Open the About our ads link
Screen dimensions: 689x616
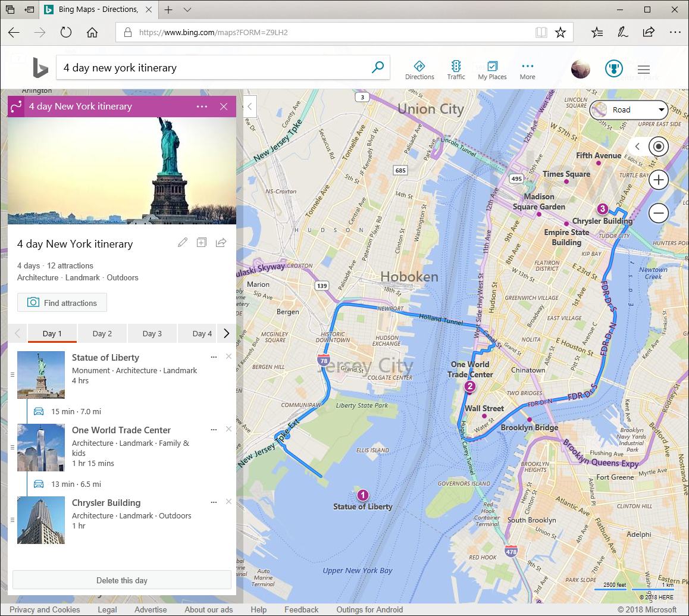click(x=209, y=609)
